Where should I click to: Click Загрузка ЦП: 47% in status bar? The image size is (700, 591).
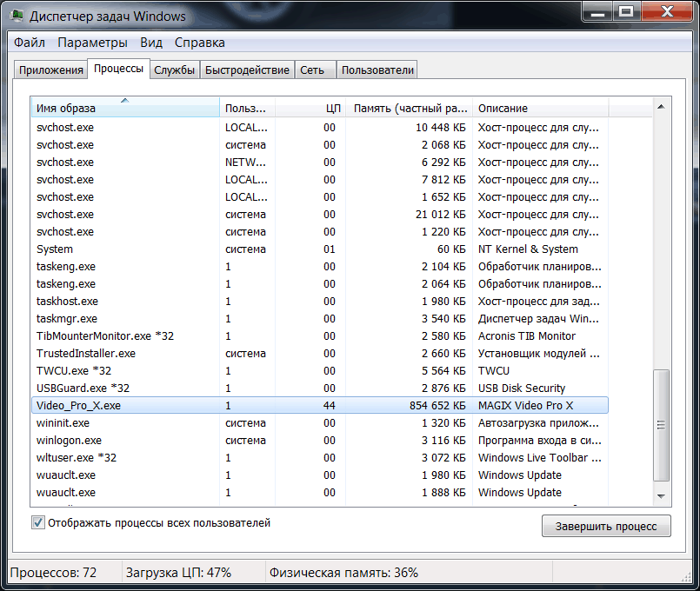click(178, 572)
